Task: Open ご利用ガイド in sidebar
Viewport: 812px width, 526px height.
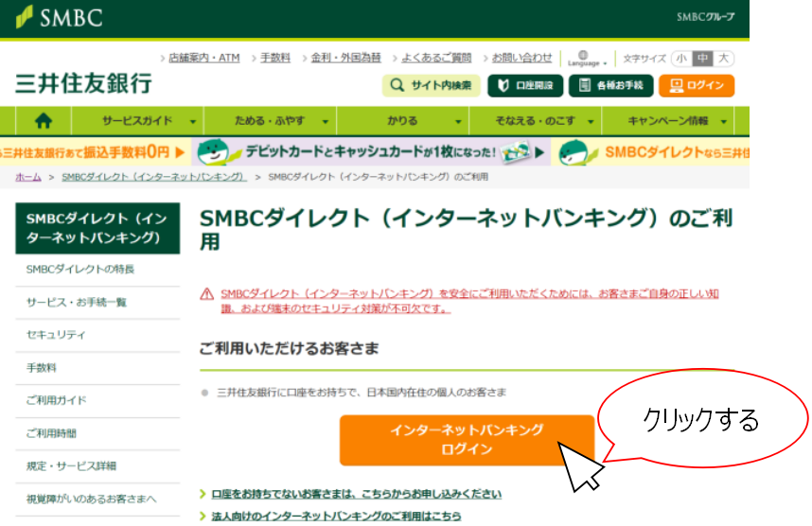Action: 97,401
